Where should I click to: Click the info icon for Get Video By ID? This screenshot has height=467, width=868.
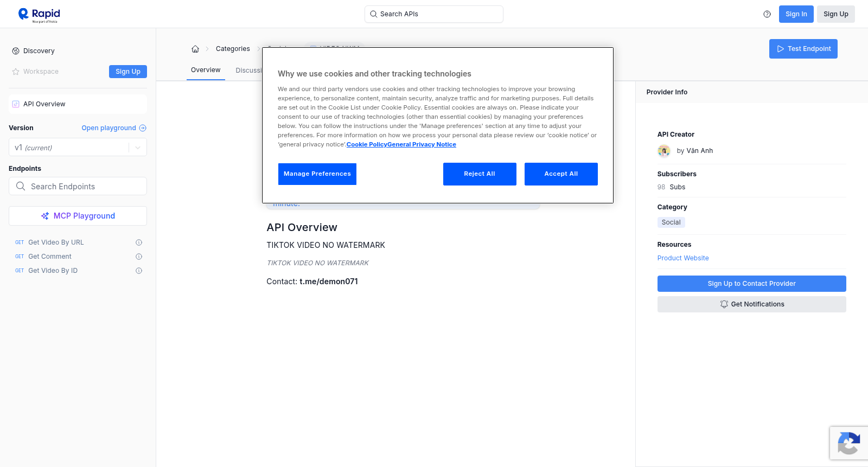point(139,271)
